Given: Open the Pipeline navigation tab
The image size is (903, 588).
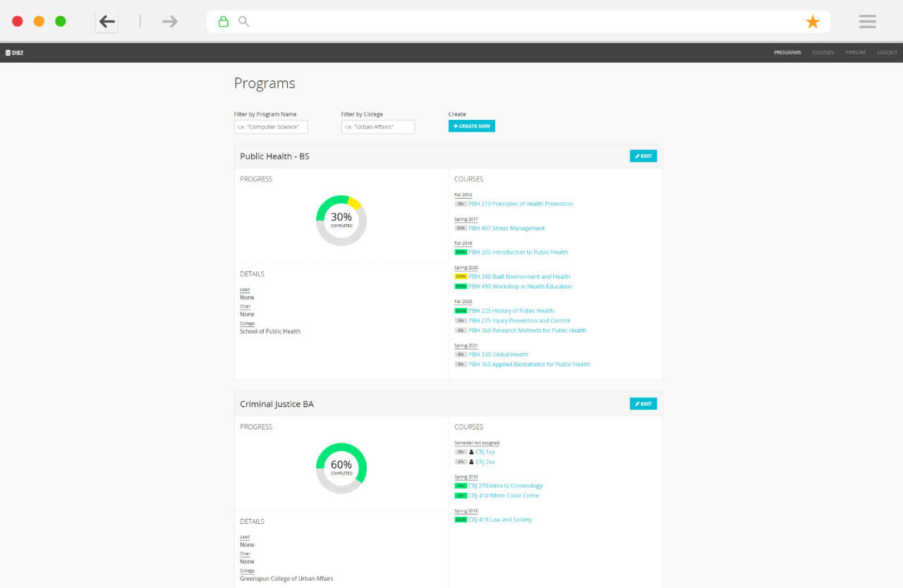Looking at the screenshot, I should (855, 53).
